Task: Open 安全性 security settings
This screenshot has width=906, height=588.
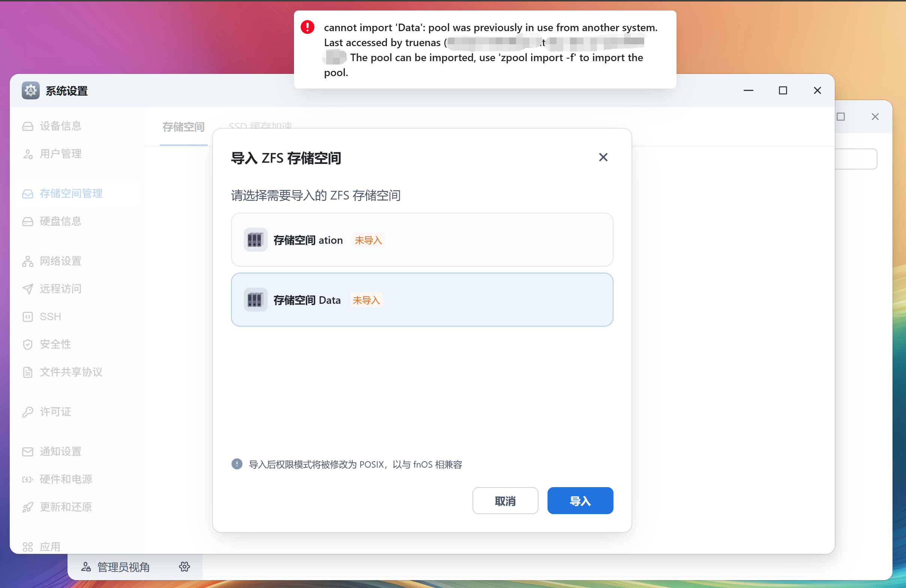Action: (55, 344)
